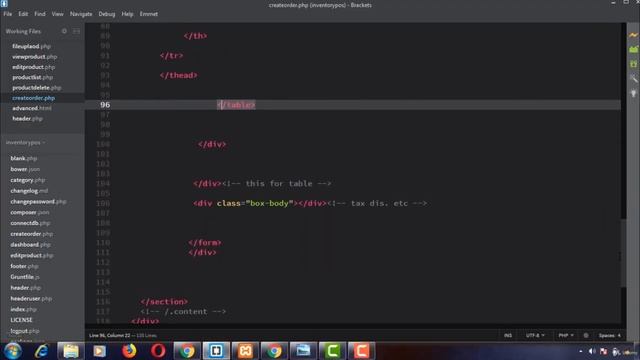The height and width of the screenshot is (360, 640).
Task: Open changepassword.php in project tree
Action: (x=38, y=202)
